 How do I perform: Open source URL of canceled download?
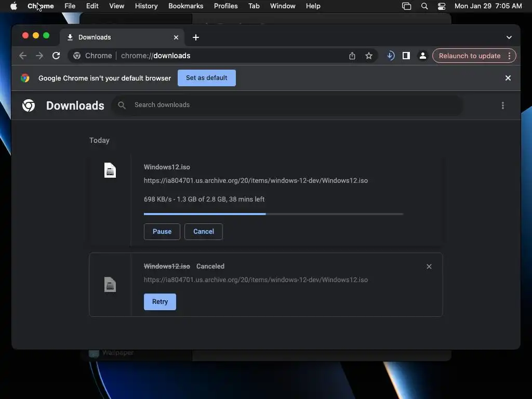[256, 280]
